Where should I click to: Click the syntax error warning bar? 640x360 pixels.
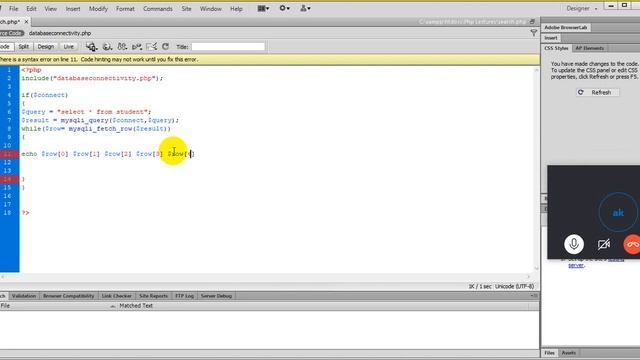[x=269, y=60]
